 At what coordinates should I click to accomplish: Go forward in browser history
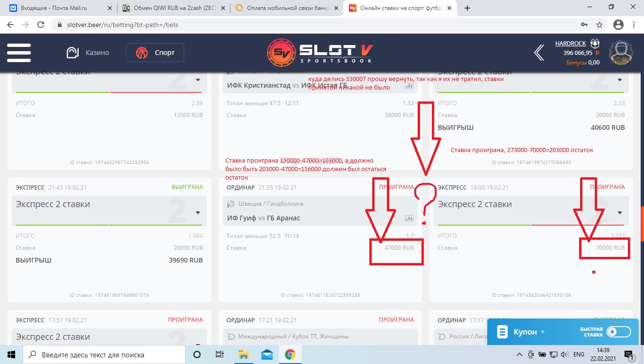pyautogui.click(x=26, y=25)
